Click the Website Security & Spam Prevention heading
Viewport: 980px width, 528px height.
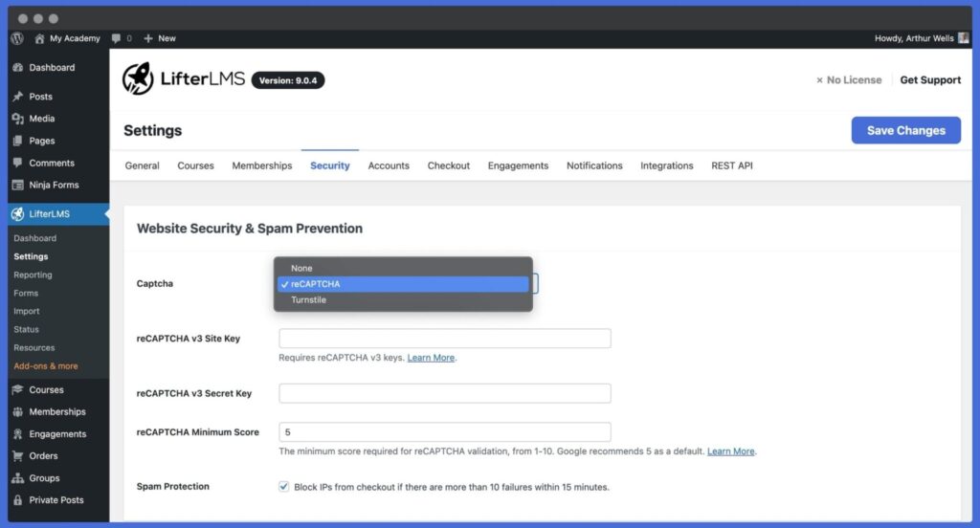(x=250, y=228)
